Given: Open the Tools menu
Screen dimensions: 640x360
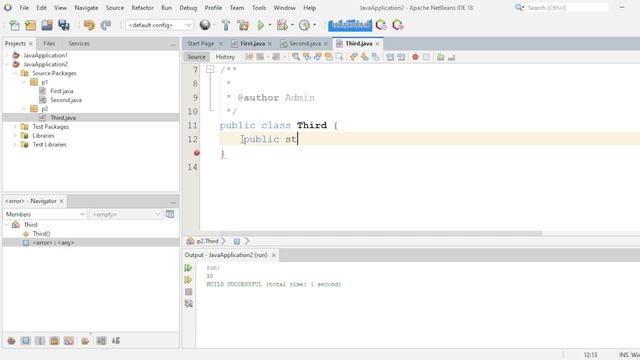Looking at the screenshot, I should point(259,8).
